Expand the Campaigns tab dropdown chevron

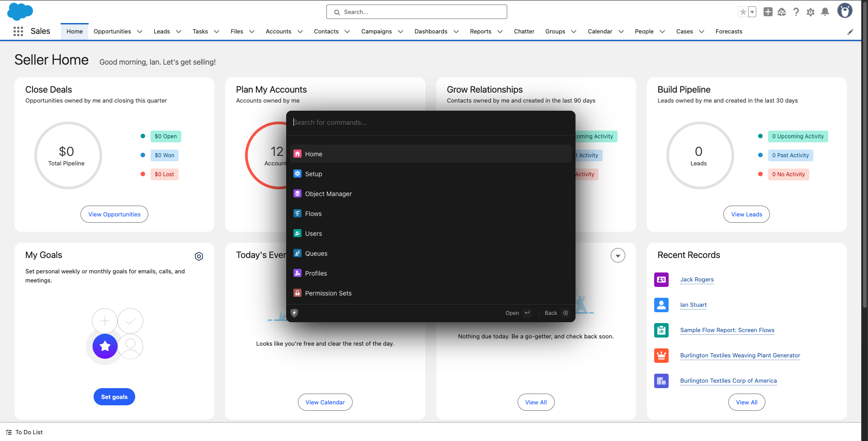401,32
